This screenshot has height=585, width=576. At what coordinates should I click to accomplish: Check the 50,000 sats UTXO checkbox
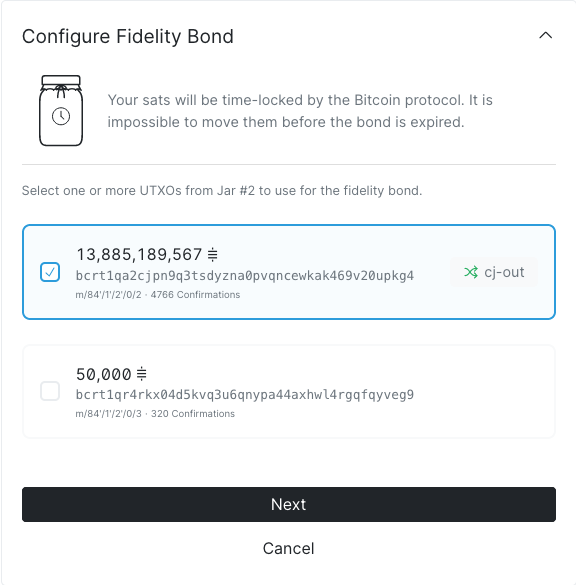tap(50, 391)
